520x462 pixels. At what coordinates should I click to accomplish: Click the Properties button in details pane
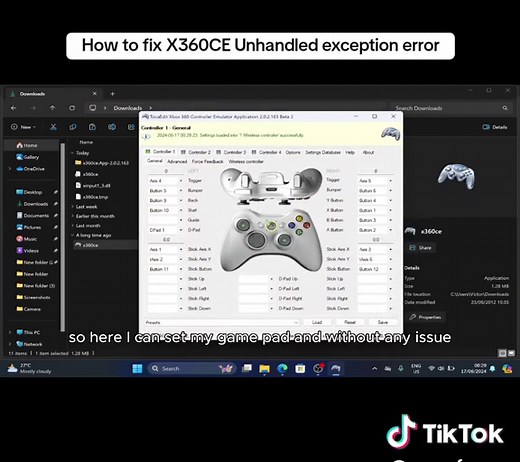pyautogui.click(x=426, y=317)
